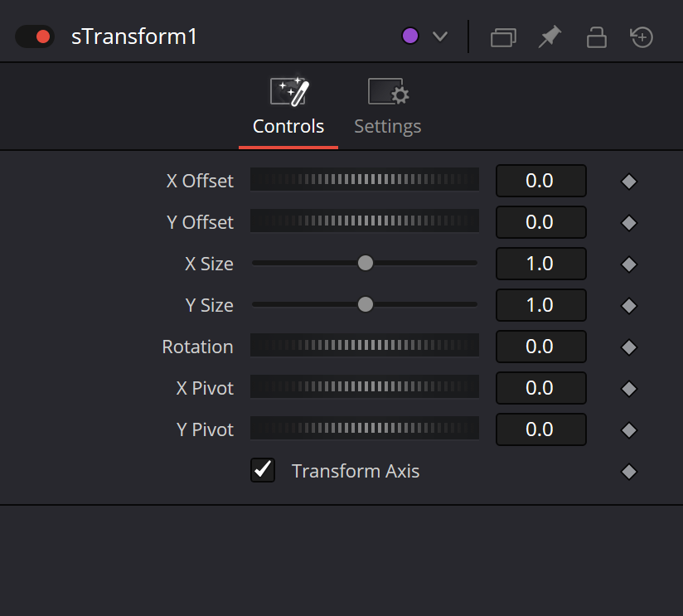Click the X Pivot value field
The height and width of the screenshot is (616, 683).
[x=541, y=387]
